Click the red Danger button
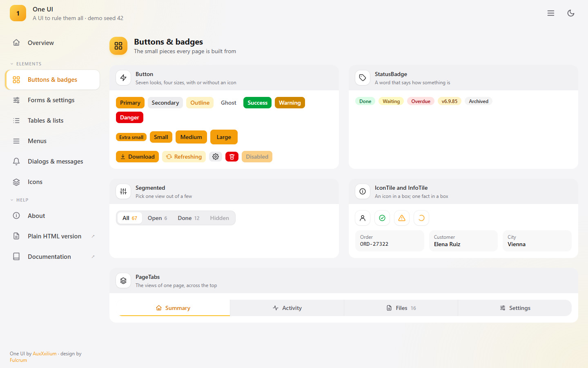 [129, 117]
